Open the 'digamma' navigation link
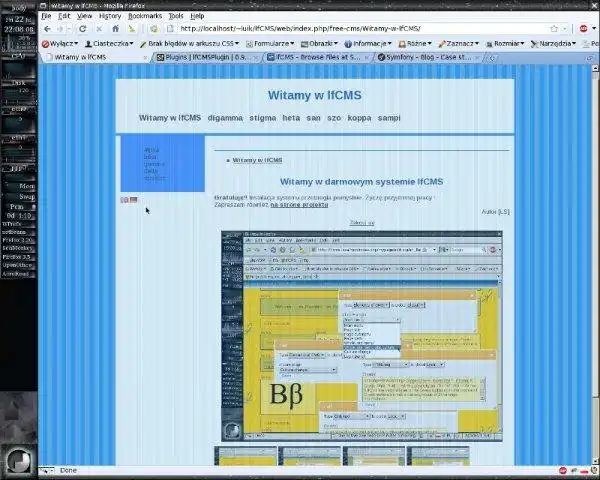The width and height of the screenshot is (600, 480). (225, 118)
